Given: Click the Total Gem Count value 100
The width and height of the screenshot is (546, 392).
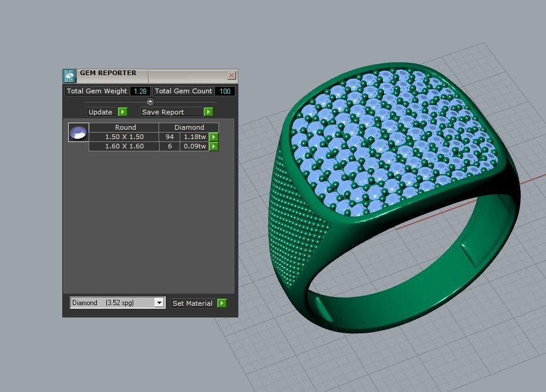Looking at the screenshot, I should coord(225,91).
